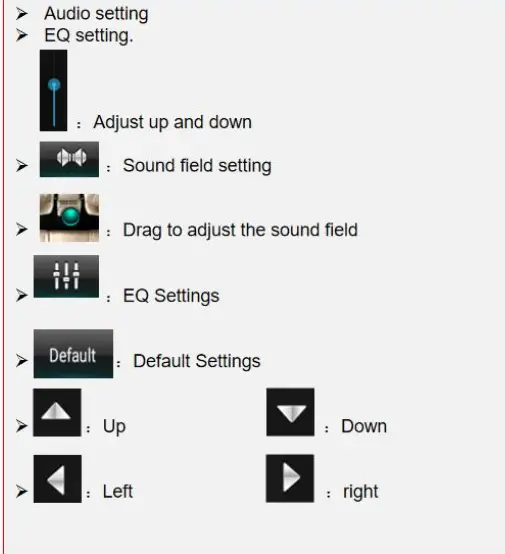Screen dimensions: 505x554
Task: Click the green sound field ball
Action: pyautogui.click(x=71, y=216)
